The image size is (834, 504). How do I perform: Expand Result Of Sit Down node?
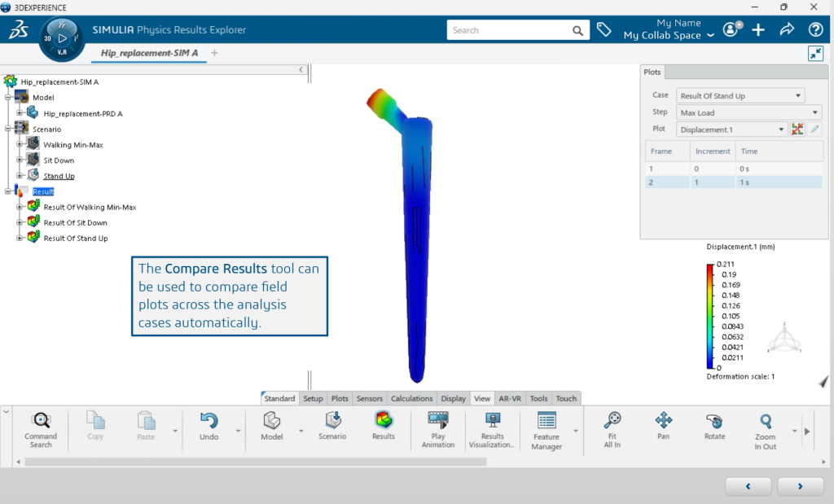point(20,222)
